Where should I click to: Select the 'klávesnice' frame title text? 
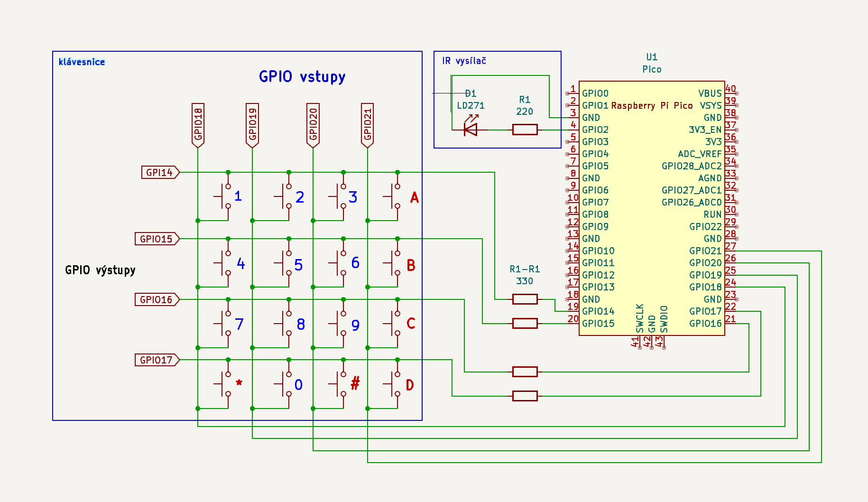(82, 62)
